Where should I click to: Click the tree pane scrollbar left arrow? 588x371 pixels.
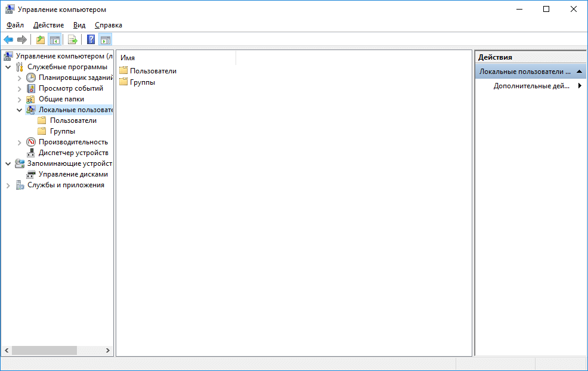coord(7,350)
